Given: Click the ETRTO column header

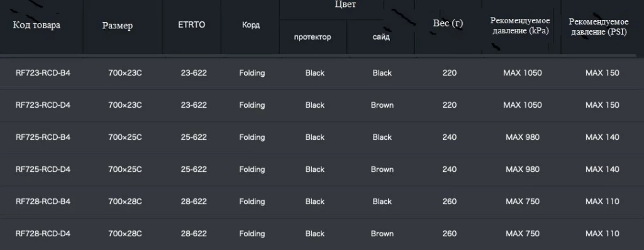Looking at the screenshot, I should [192, 25].
